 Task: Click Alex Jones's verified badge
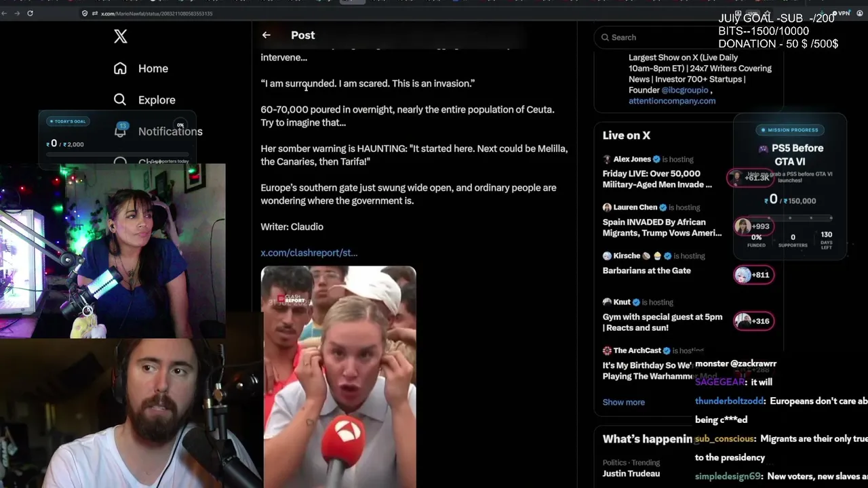pyautogui.click(x=656, y=159)
